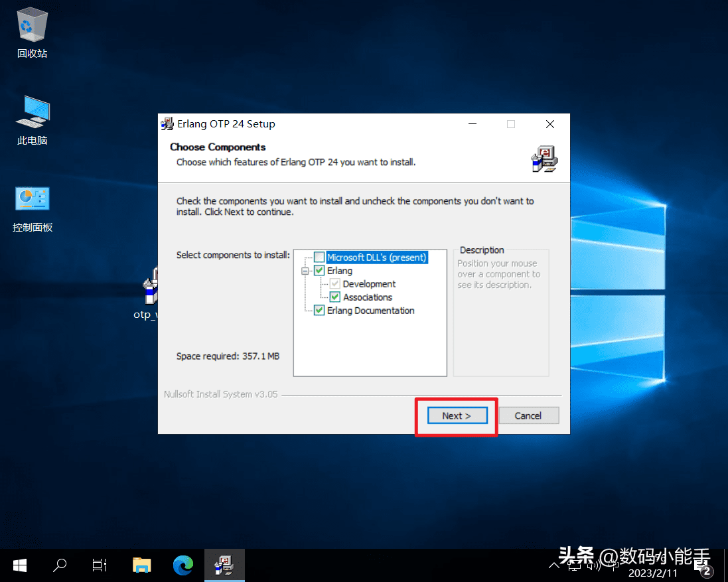Image resolution: width=728 pixels, height=582 pixels.
Task: Disable the Erlang Documentation checkbox
Action: click(x=320, y=311)
